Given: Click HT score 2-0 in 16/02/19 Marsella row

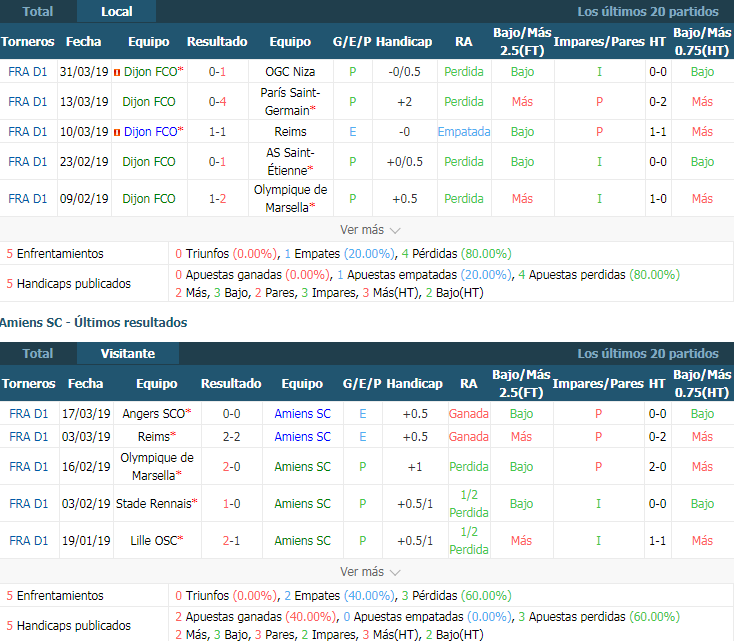Looking at the screenshot, I should click(657, 466).
